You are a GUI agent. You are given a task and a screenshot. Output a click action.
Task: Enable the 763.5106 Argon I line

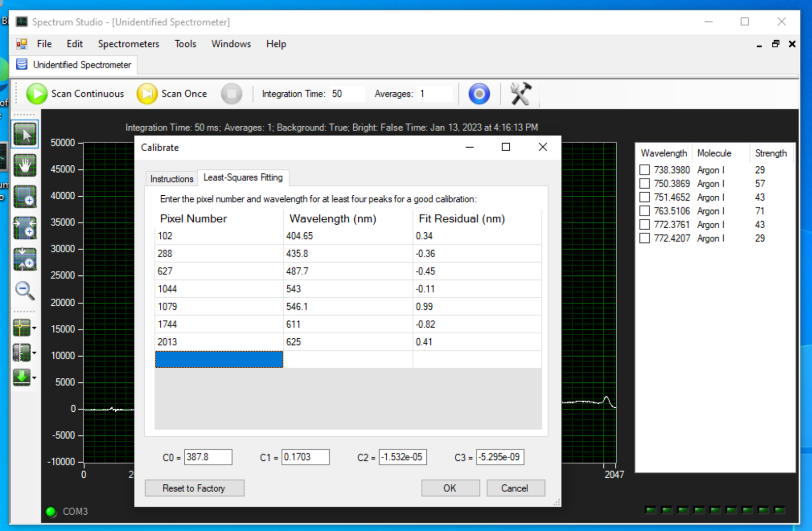[645, 211]
